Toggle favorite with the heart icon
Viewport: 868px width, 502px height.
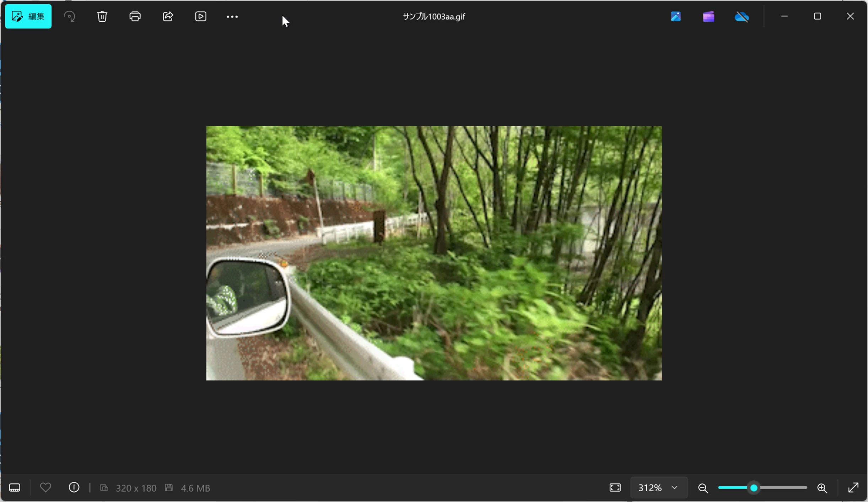(x=45, y=487)
